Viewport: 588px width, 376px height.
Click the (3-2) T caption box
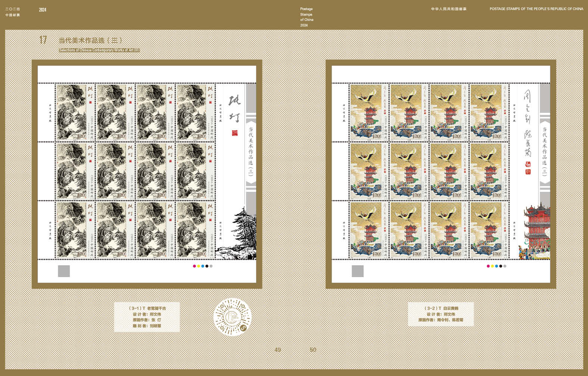click(441, 314)
